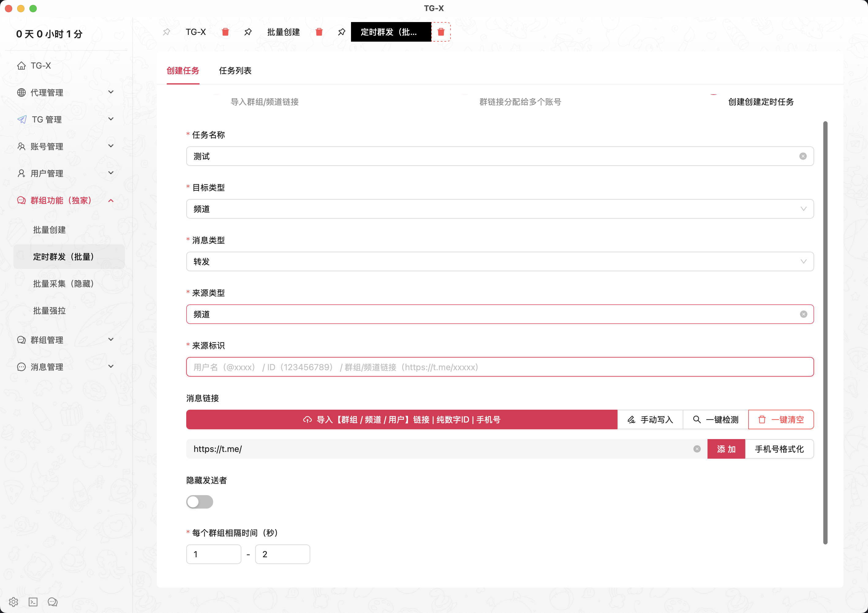Screen dimensions: 868x613
Task: Click the globe icon for 代理管理
Action: click(21, 92)
